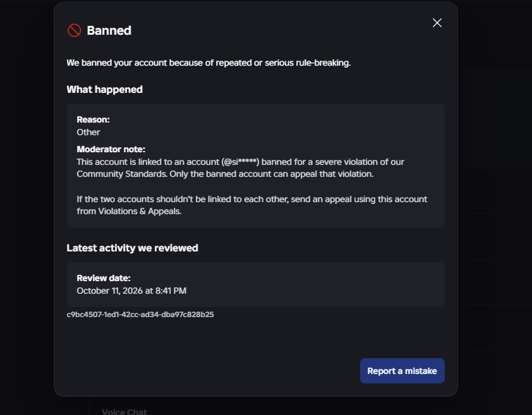Click the ban reference ID c9bc4507-1ed1-42cc-ad34-dba97c828b25
The height and width of the screenshot is (415, 532).
[140, 315]
